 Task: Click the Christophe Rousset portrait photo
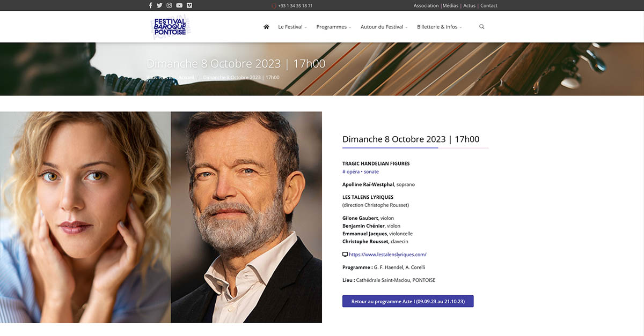[x=246, y=216]
